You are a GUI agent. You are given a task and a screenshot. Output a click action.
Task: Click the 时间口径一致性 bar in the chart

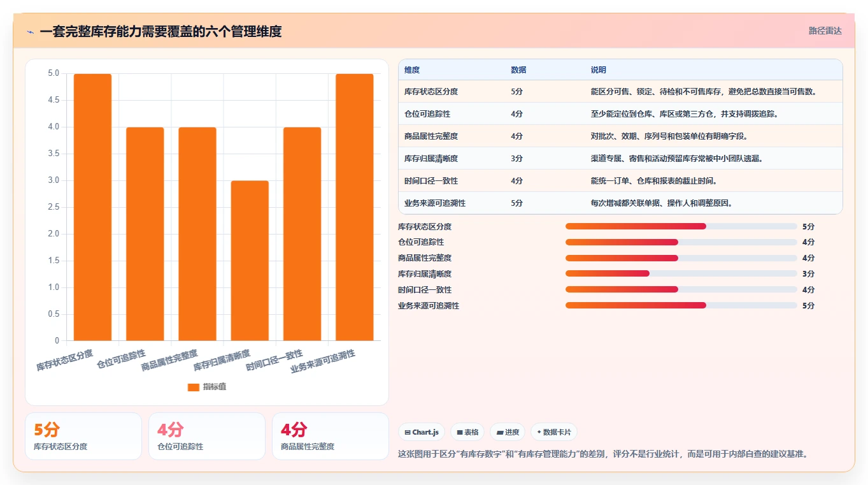[302, 234]
